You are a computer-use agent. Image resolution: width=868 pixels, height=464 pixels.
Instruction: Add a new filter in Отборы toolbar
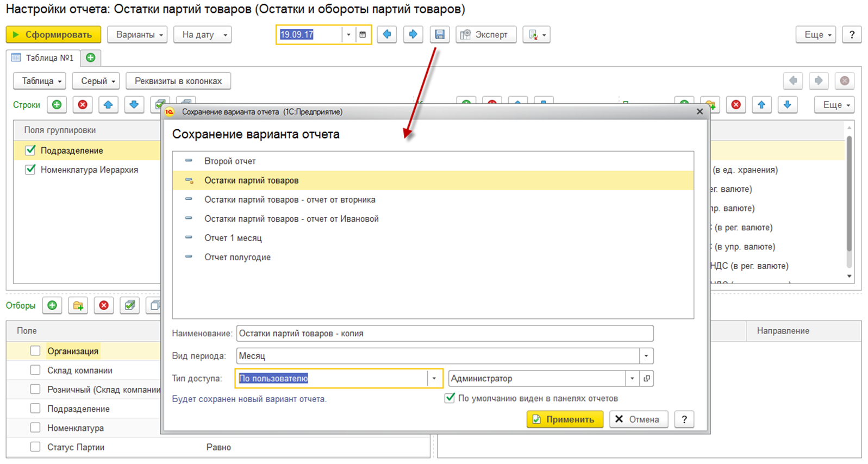[x=52, y=305]
